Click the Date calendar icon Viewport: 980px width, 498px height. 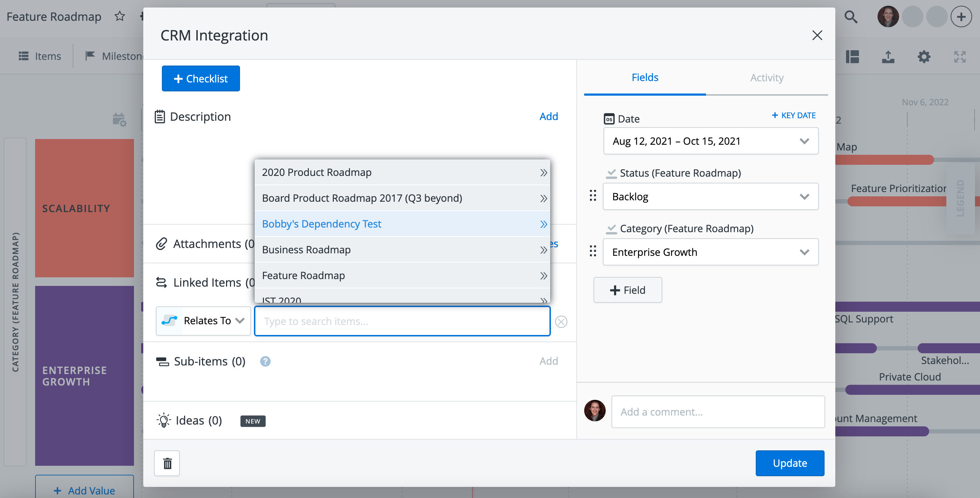tap(609, 119)
